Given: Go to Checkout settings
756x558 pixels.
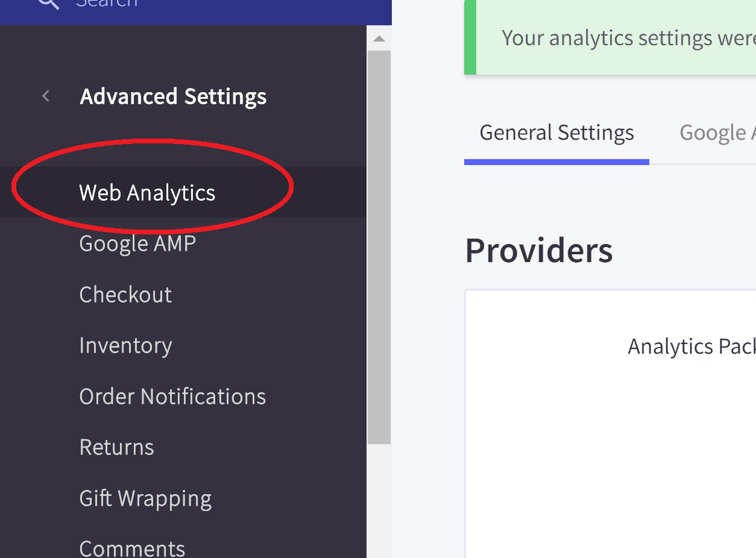Looking at the screenshot, I should [125, 295].
